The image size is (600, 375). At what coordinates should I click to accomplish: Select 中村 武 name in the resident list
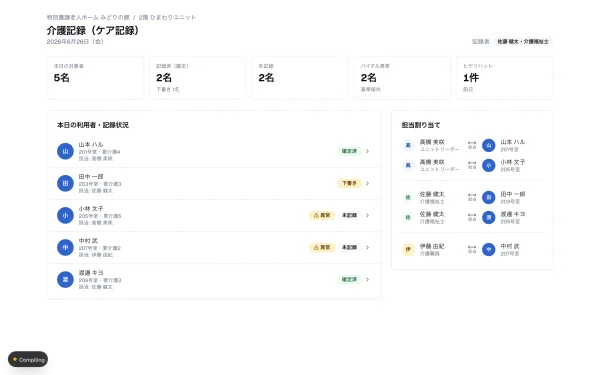(88, 241)
